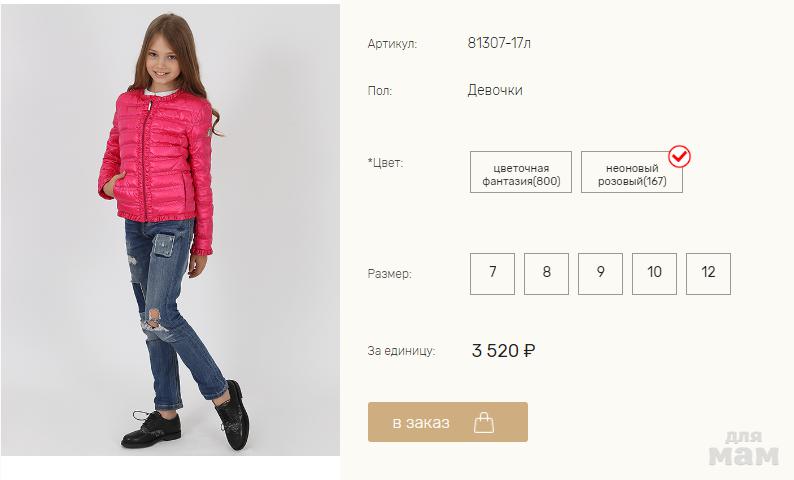
Task: Open the girl in pink jacket product photo
Action: coord(170,230)
